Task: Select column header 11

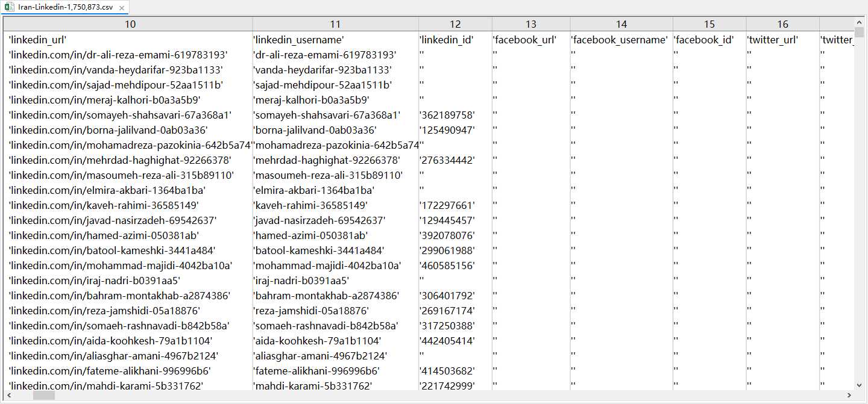Action: [x=335, y=24]
